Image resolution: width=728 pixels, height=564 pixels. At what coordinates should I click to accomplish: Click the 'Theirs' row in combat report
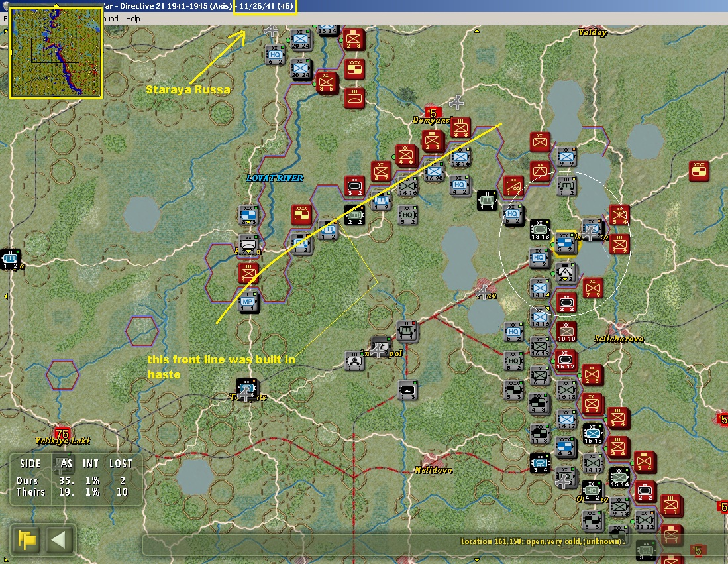72,492
